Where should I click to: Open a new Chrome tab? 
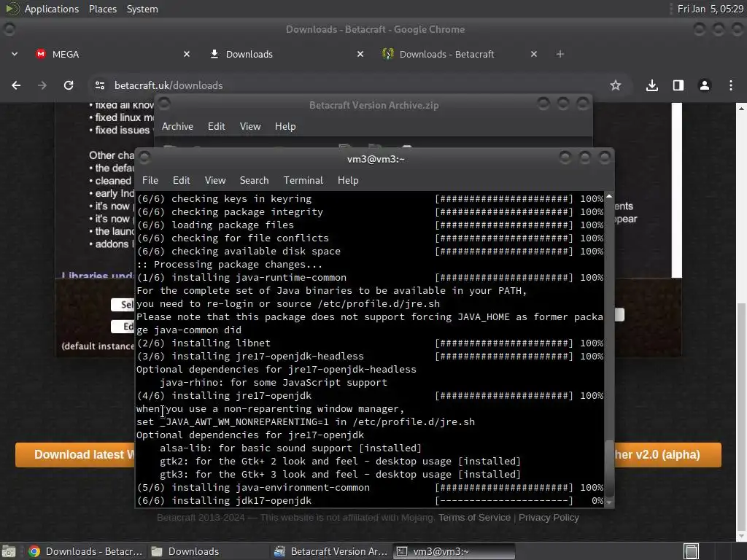click(560, 54)
